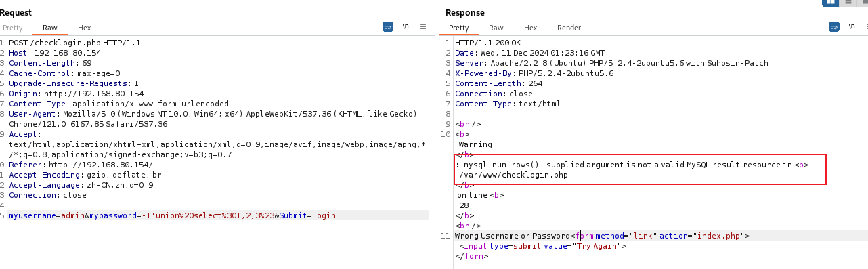
Task: Click the mysql_num_rows() error message line
Action: pos(632,165)
